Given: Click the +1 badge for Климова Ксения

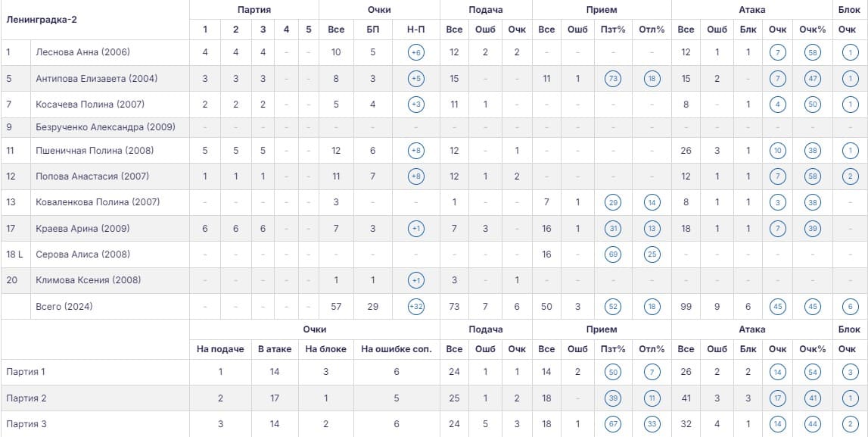Looking at the screenshot, I should click(415, 281).
